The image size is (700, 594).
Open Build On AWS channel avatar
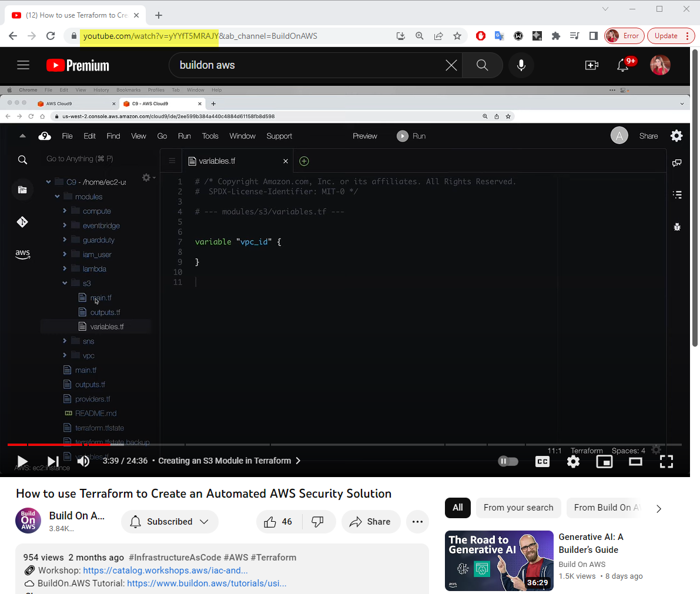click(x=28, y=521)
